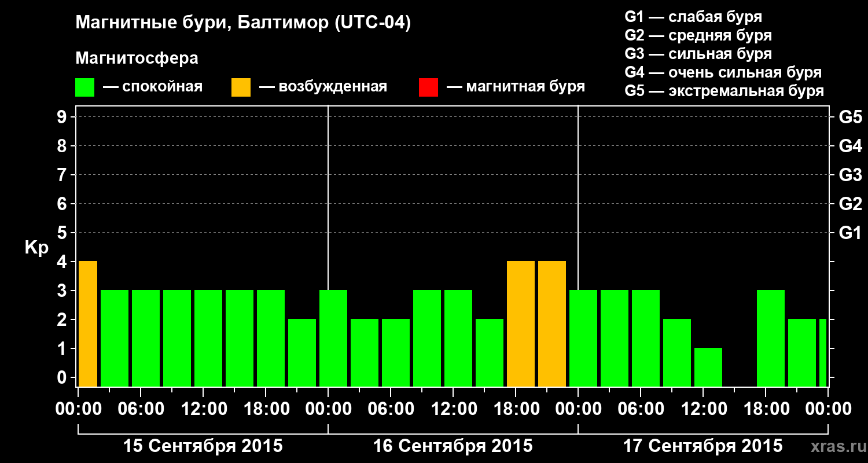Click the '15 Сентября 2015' date label

coord(203,446)
